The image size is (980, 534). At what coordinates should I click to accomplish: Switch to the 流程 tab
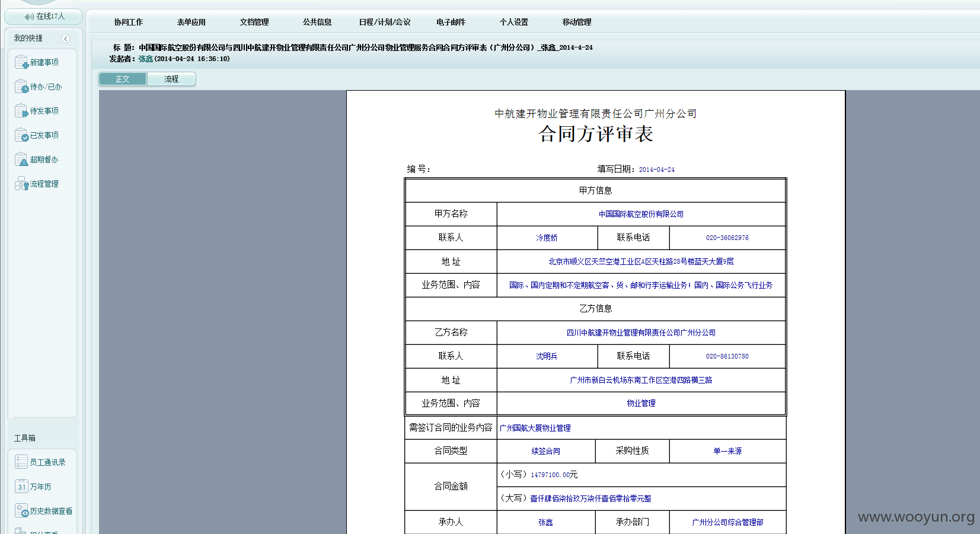tap(171, 79)
